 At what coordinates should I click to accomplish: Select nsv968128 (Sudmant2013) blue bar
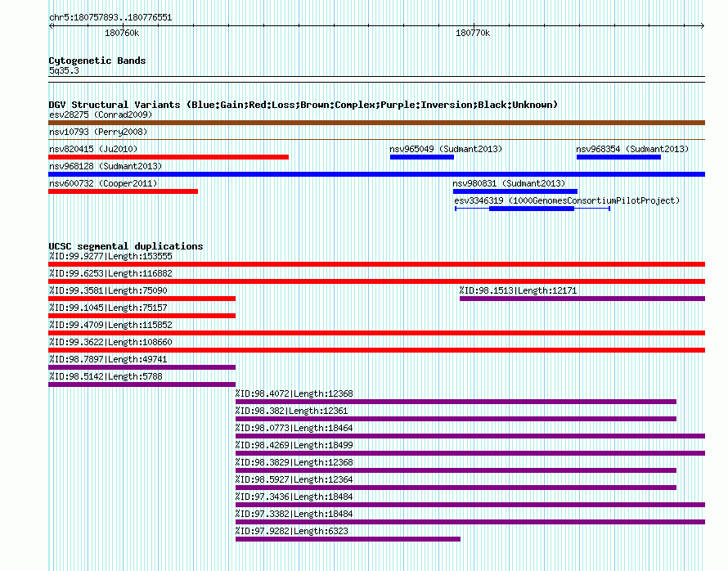376,174
